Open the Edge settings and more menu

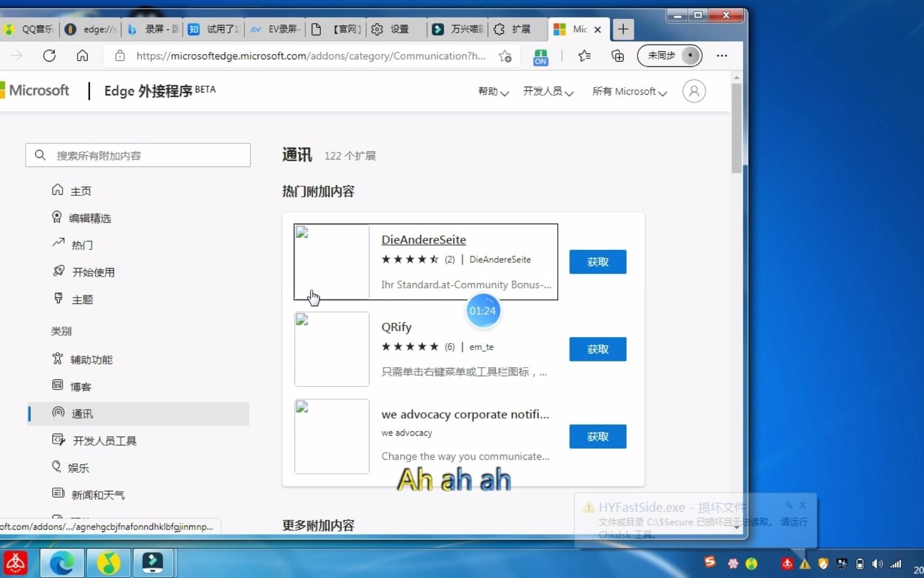(x=722, y=56)
